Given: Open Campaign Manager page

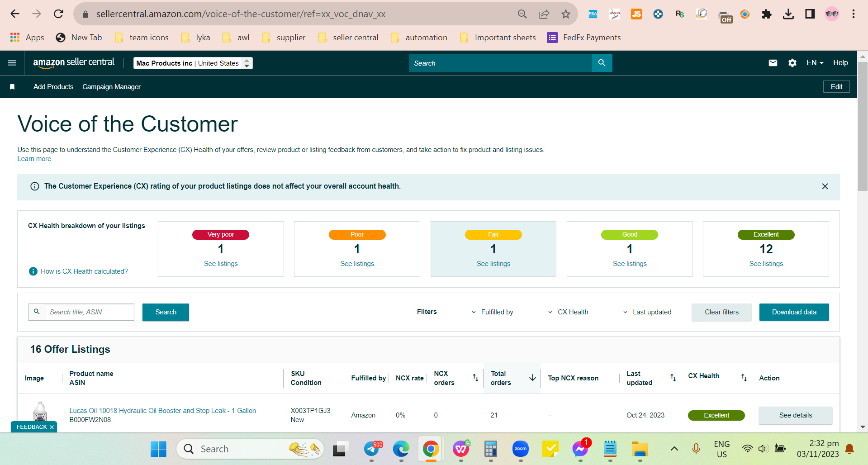Looking at the screenshot, I should (x=111, y=87).
